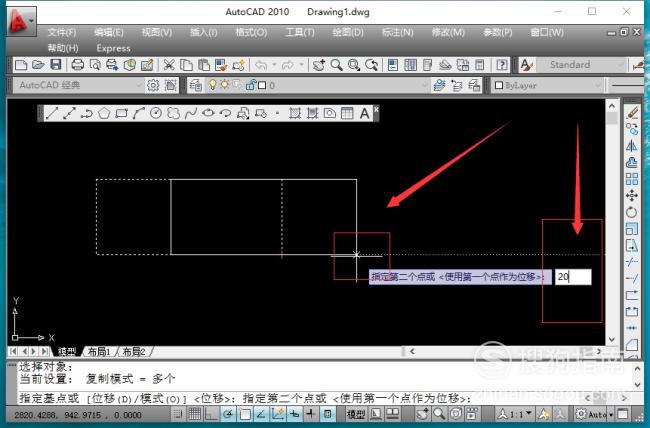Image resolution: width=650 pixels, height=428 pixels.
Task: Select the Revision Cloud tool
Action: coord(173,113)
